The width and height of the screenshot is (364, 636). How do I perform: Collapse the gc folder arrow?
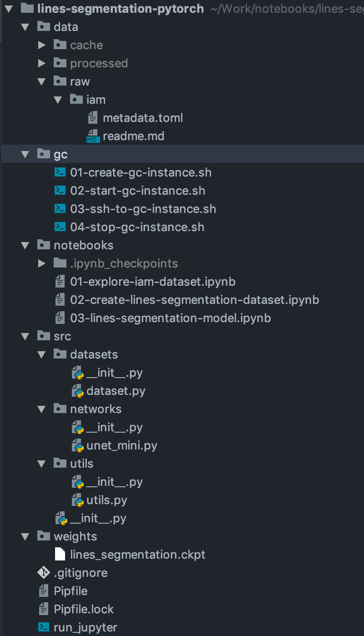click(x=25, y=154)
